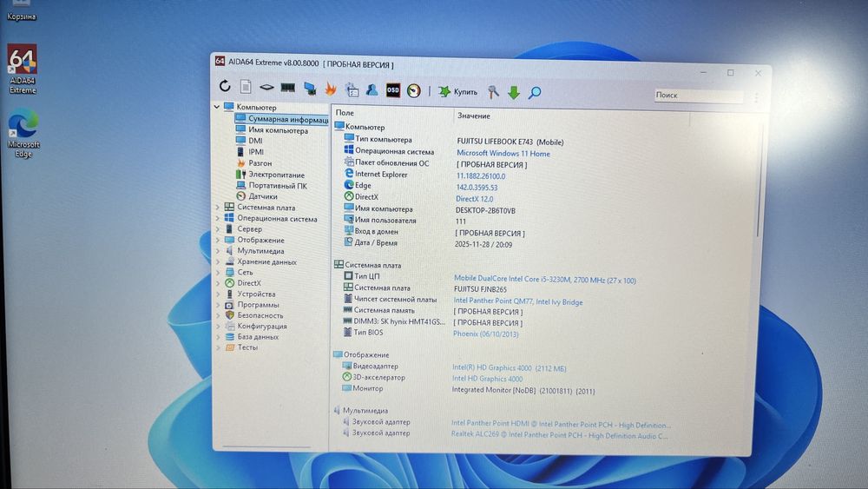Screen dimensions: 868x489
Task: Open the 142.0.3595.53 Edge version link
Action: tap(477, 188)
